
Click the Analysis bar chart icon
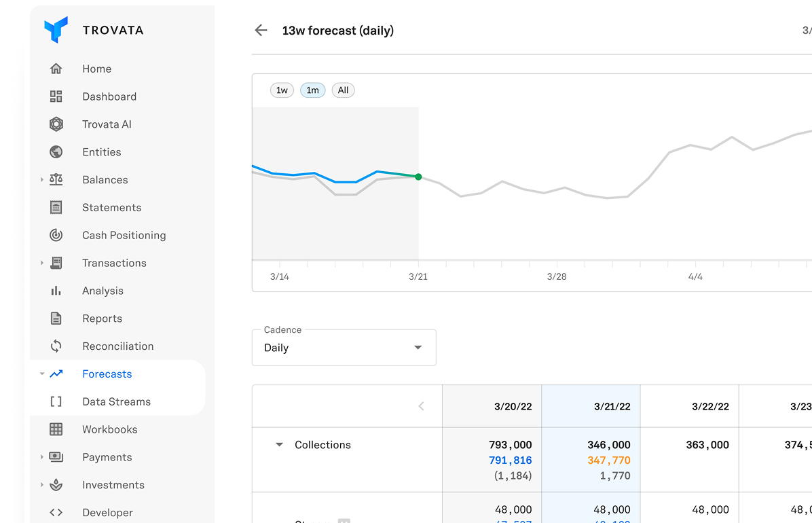tap(56, 291)
